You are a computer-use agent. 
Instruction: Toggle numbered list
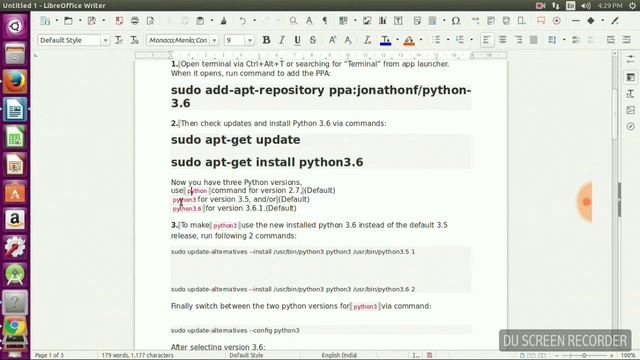pyautogui.click(x=460, y=40)
